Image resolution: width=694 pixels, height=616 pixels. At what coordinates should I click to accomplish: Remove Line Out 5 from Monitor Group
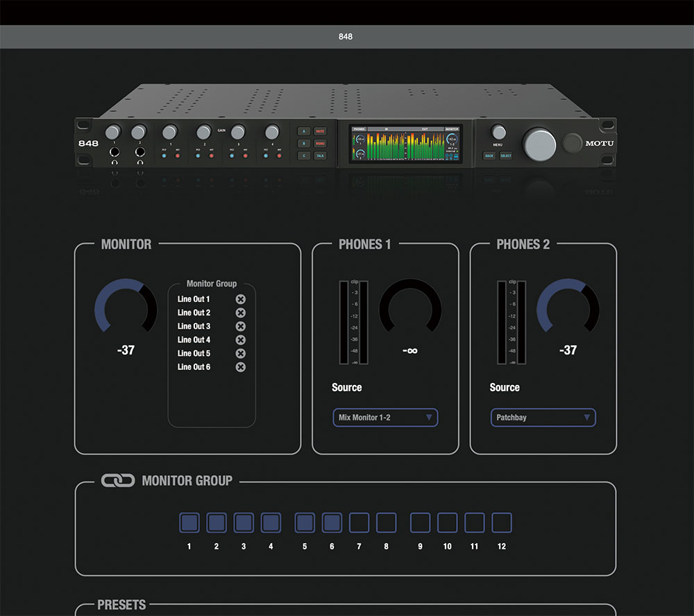click(x=240, y=354)
